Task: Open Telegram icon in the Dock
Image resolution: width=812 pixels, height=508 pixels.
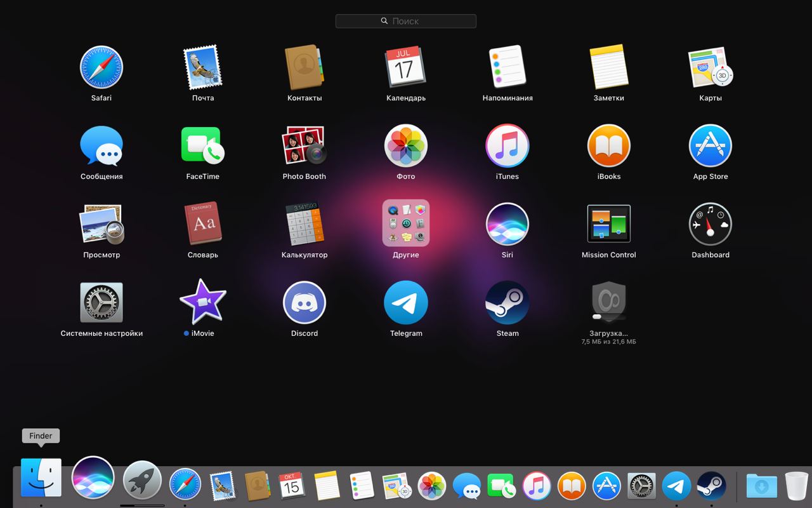Action: click(x=676, y=486)
